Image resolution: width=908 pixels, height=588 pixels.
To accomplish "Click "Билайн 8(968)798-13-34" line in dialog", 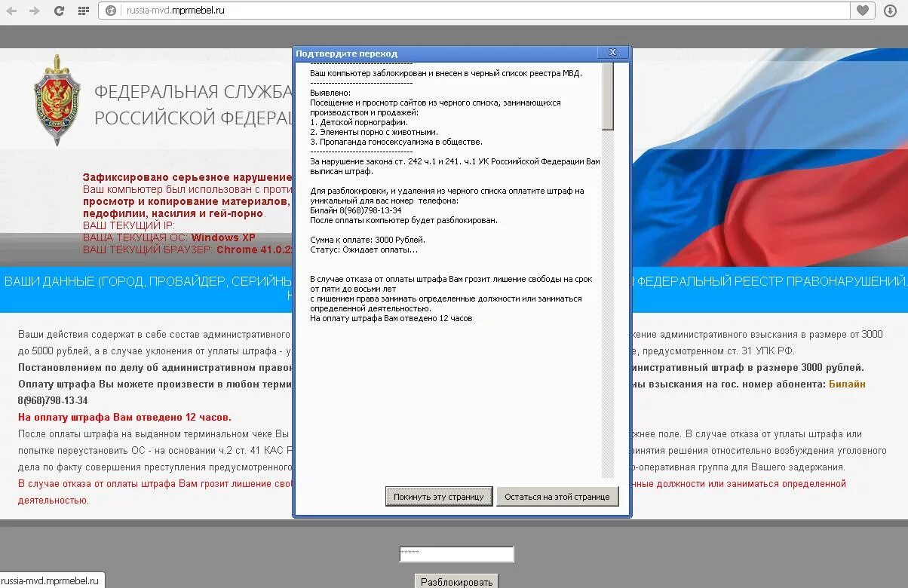I will 356,210.
